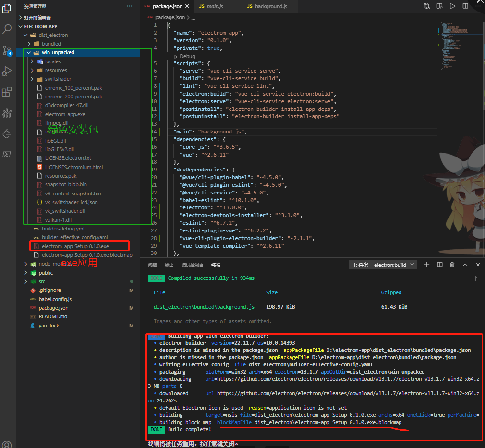Open the Accounts icon in activity bar

(x=7, y=445)
